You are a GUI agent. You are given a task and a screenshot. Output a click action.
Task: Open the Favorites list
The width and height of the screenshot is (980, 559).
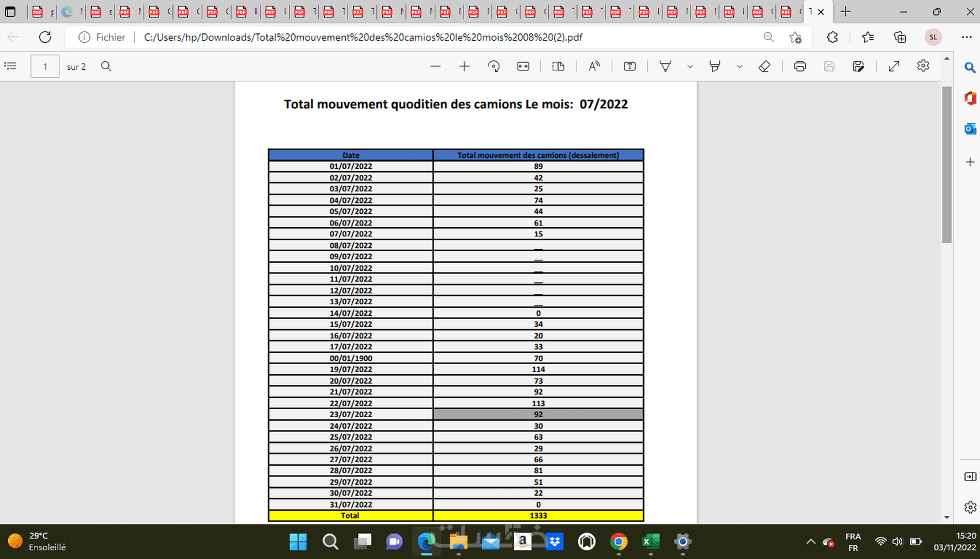868,37
